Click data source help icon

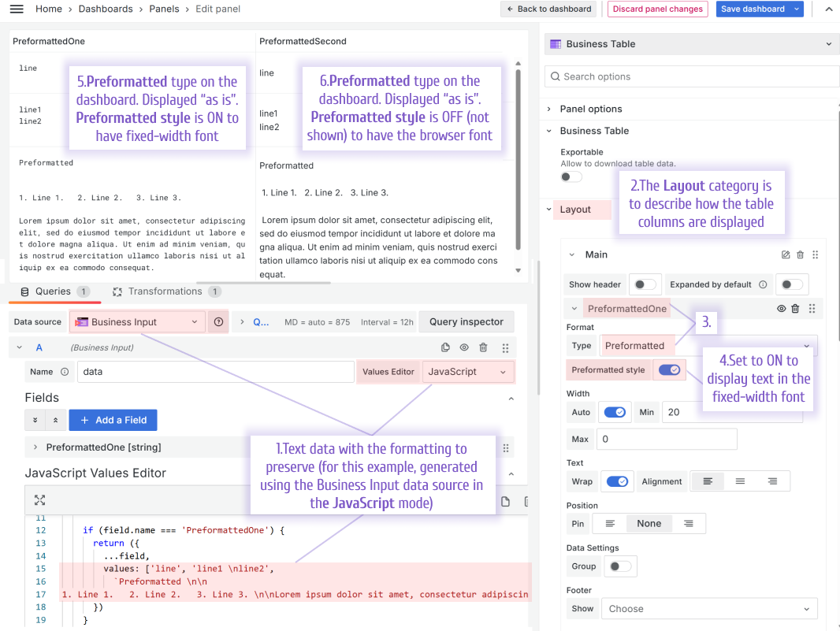click(218, 322)
